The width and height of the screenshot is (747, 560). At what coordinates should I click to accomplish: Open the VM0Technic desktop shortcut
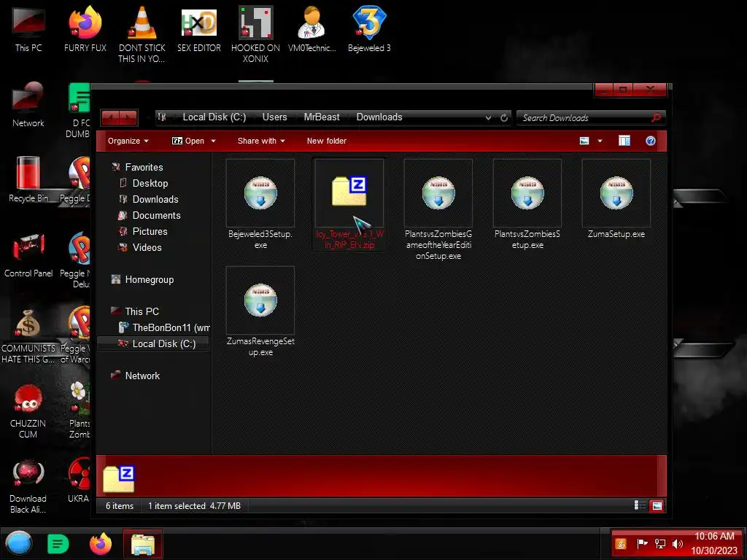[312, 30]
